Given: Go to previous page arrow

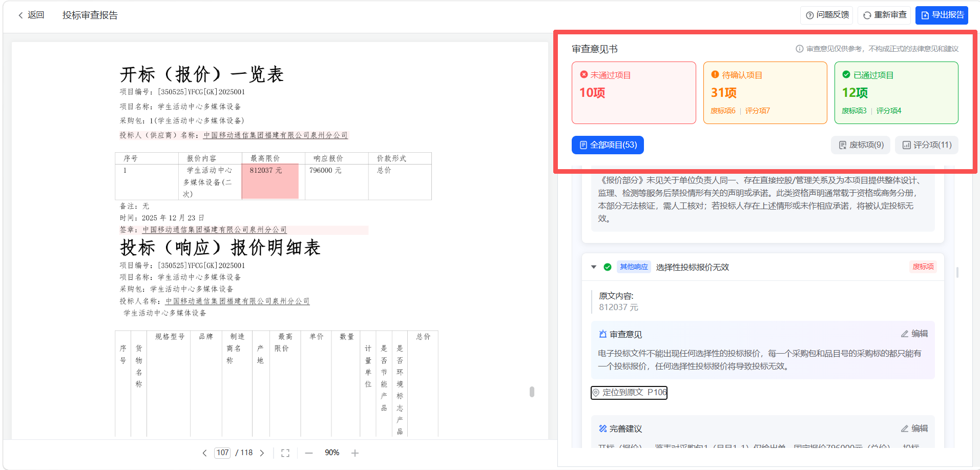Looking at the screenshot, I should [x=204, y=453].
